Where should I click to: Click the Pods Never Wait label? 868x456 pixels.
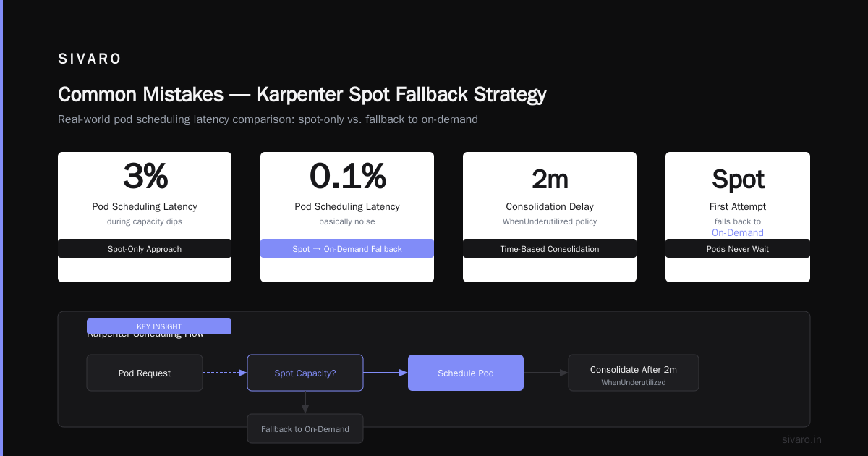coord(738,248)
